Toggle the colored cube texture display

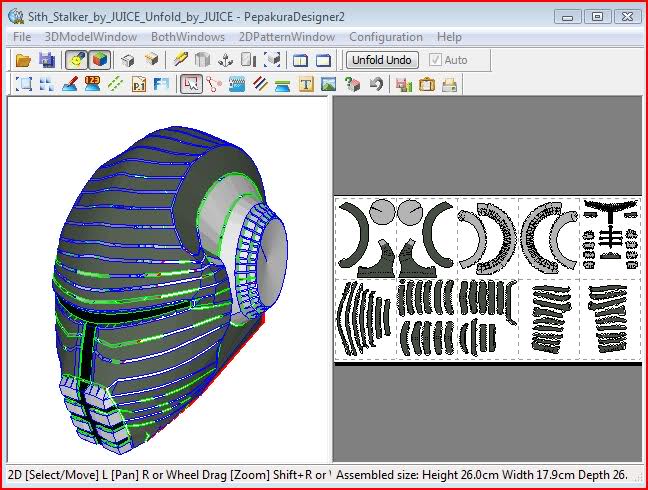point(100,60)
